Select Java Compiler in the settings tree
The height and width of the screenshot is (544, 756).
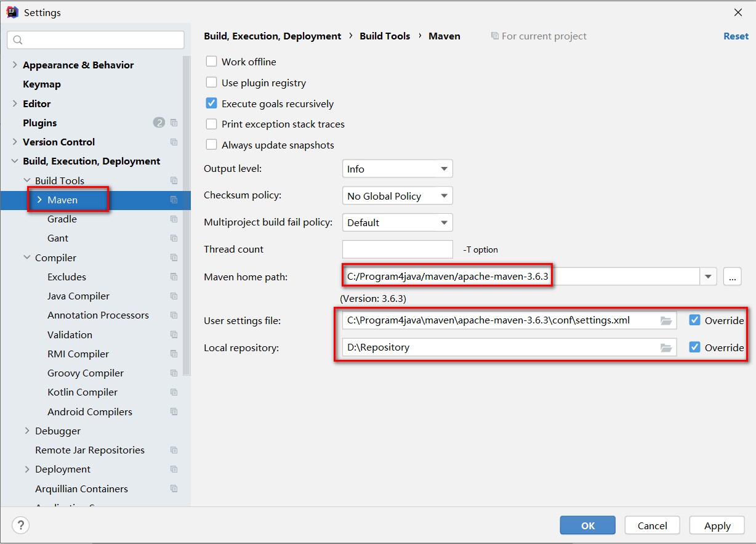78,296
